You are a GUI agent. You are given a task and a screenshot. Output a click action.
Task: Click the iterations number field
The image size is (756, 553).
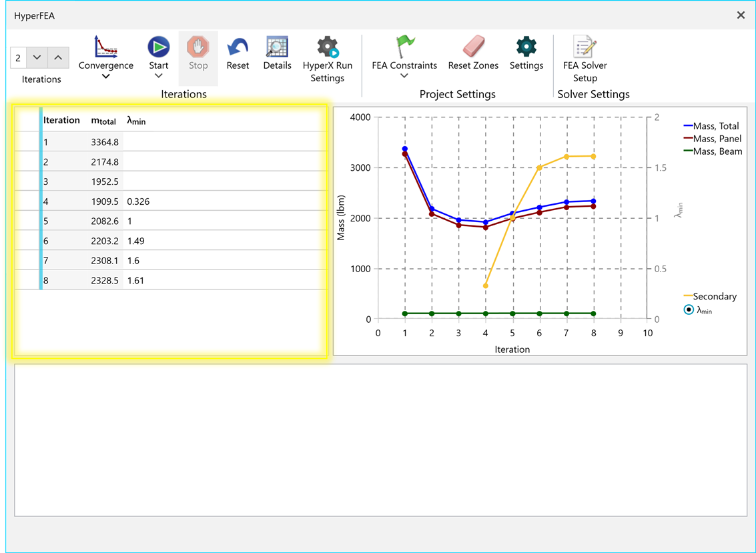tap(18, 58)
